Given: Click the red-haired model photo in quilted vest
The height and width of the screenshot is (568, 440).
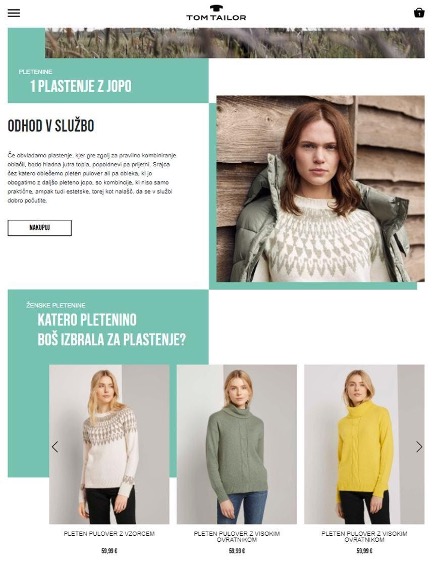Looking at the screenshot, I should (x=320, y=189).
